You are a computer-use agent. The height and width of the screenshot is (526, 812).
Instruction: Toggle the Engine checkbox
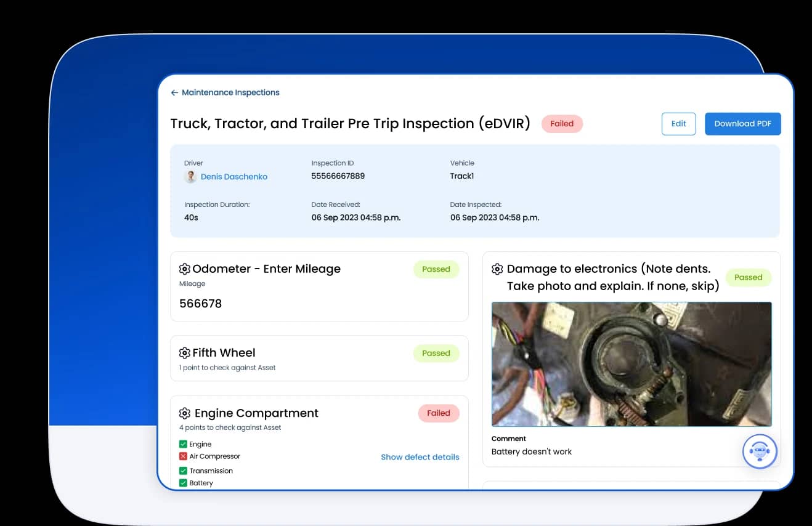(183, 443)
